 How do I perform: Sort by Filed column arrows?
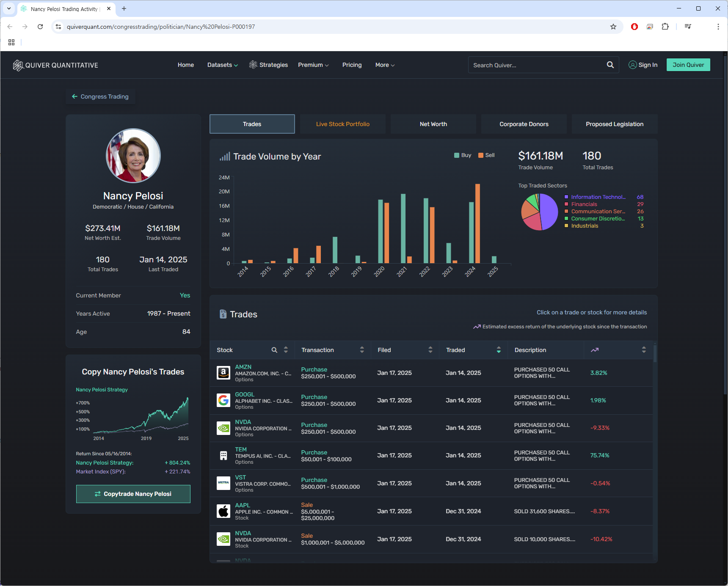point(430,350)
